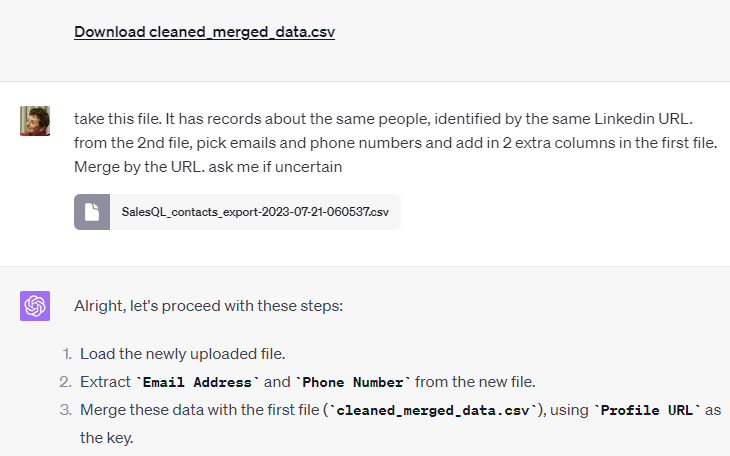Click the user profile avatar photo
The width and height of the screenshot is (730, 456).
(x=35, y=120)
